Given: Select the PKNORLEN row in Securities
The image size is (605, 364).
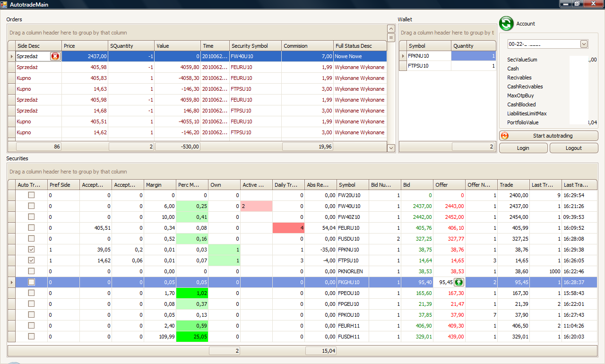Looking at the screenshot, I should pos(353,271).
